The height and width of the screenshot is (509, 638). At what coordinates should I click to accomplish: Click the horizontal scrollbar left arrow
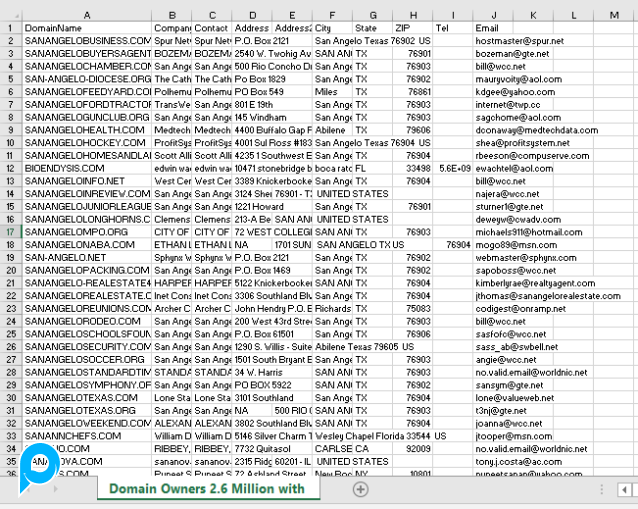point(624,489)
